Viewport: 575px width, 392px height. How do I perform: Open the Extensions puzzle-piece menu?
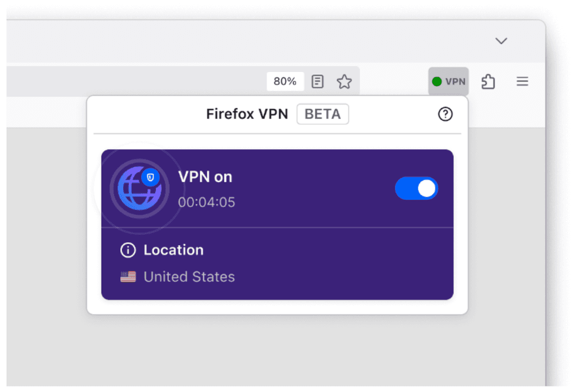pyautogui.click(x=488, y=81)
